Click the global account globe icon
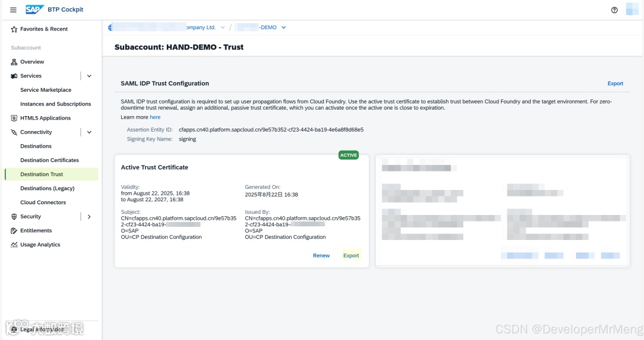644x340 pixels. point(110,27)
